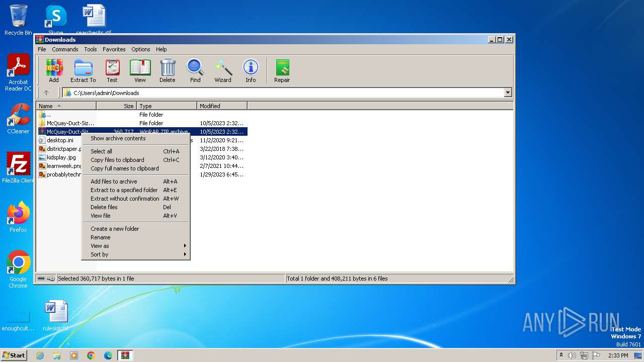
Task: Choose Extract to a specified folder
Action: coord(136,190)
